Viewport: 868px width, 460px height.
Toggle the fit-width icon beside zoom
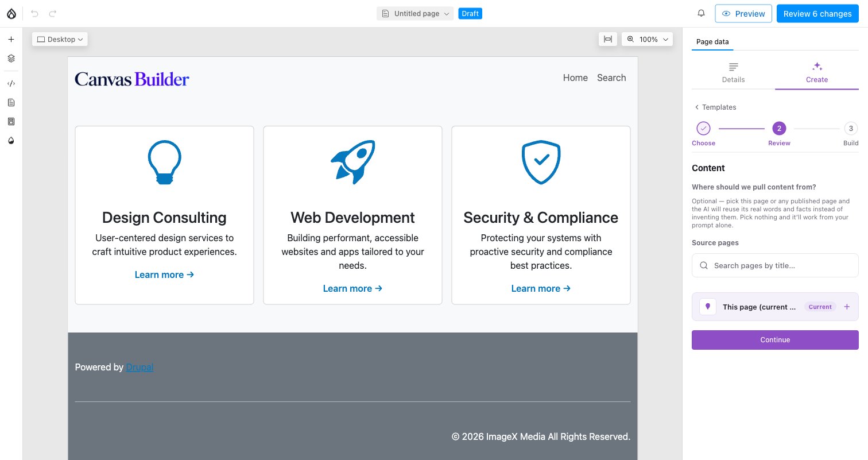pos(608,40)
